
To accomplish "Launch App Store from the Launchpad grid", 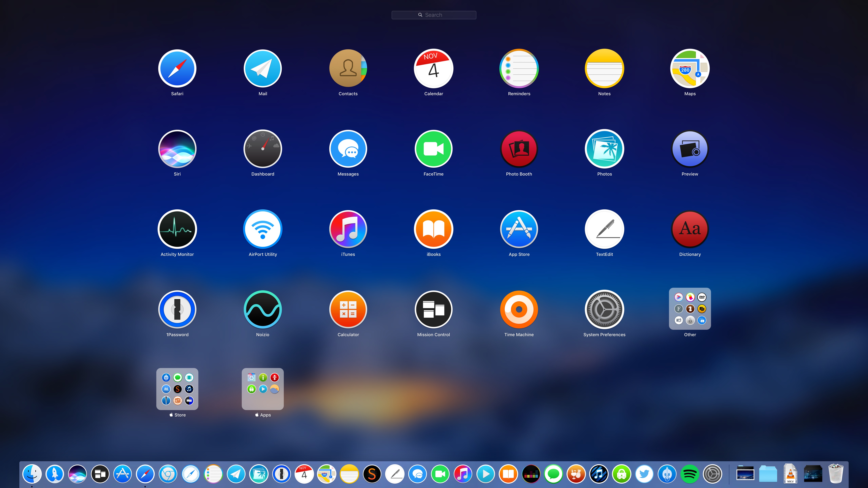I will click(x=519, y=229).
